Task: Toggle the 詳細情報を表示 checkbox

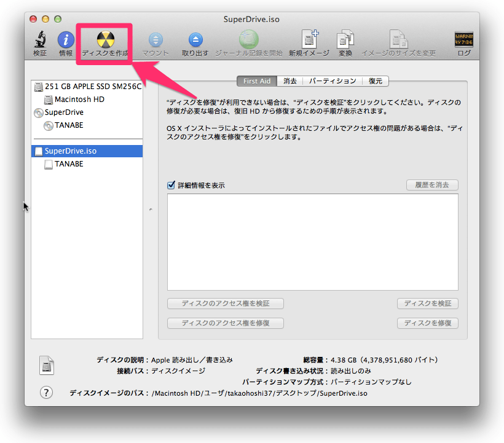Action: (x=171, y=185)
